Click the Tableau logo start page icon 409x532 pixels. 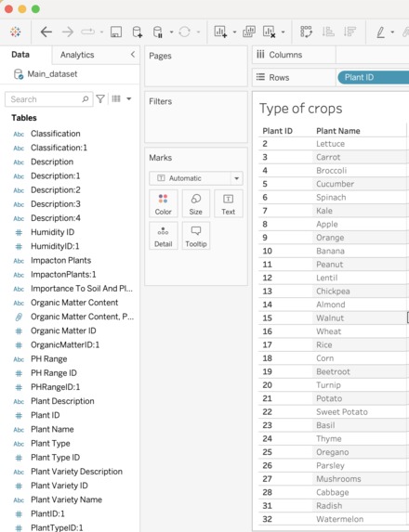pyautogui.click(x=15, y=32)
